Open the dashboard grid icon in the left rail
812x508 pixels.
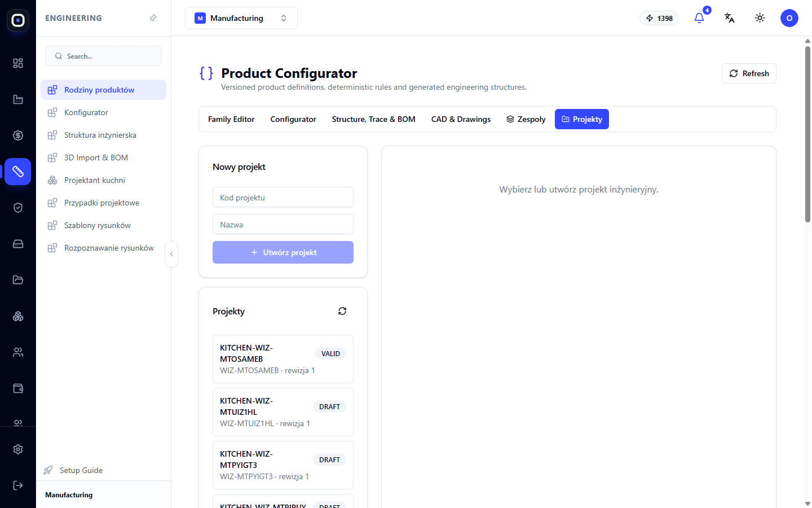(18, 63)
